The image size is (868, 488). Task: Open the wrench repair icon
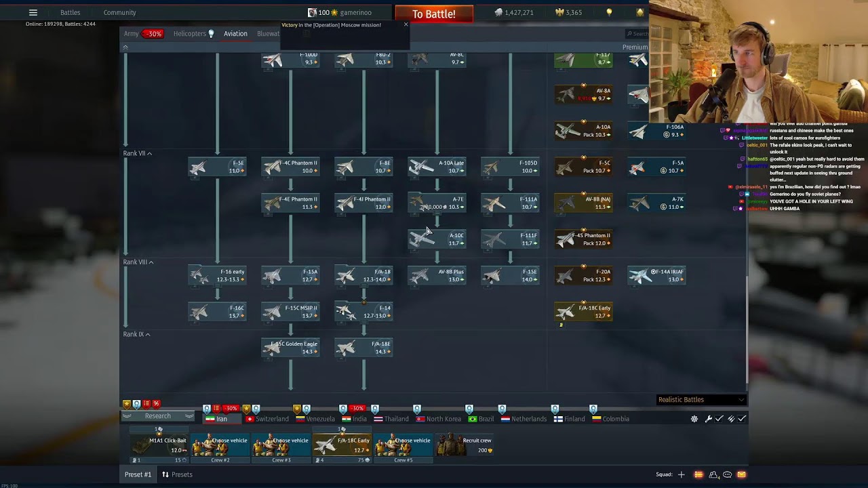click(709, 419)
